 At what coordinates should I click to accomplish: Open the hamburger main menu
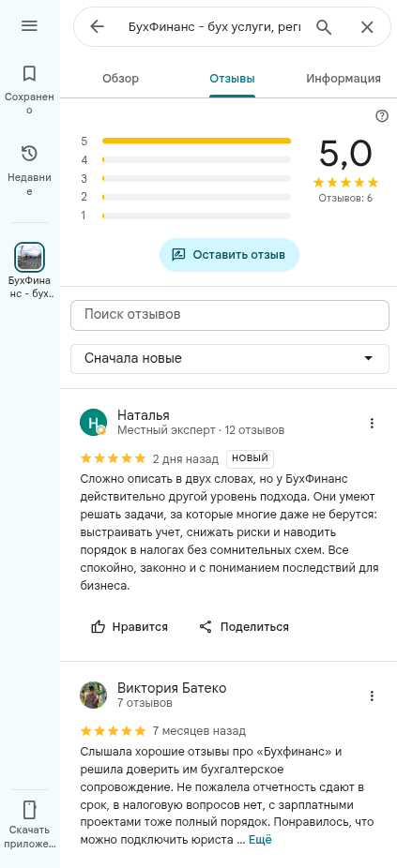point(29,26)
